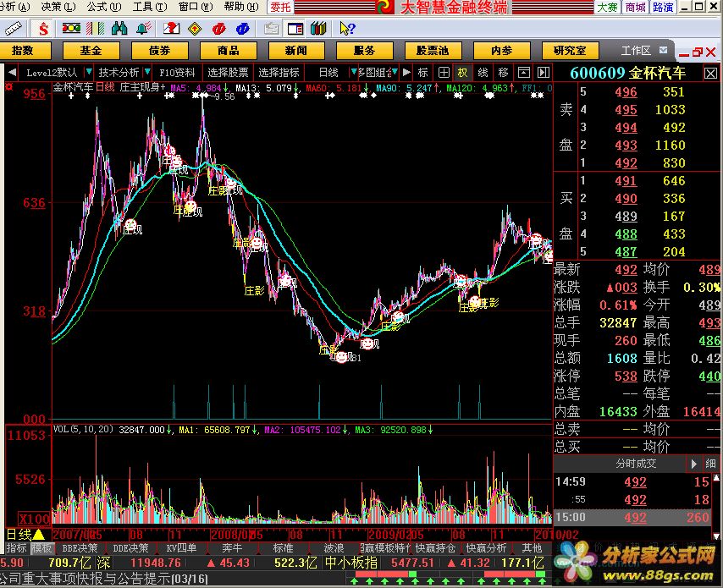Click the 选择股票 button
723x588 pixels.
(228, 73)
